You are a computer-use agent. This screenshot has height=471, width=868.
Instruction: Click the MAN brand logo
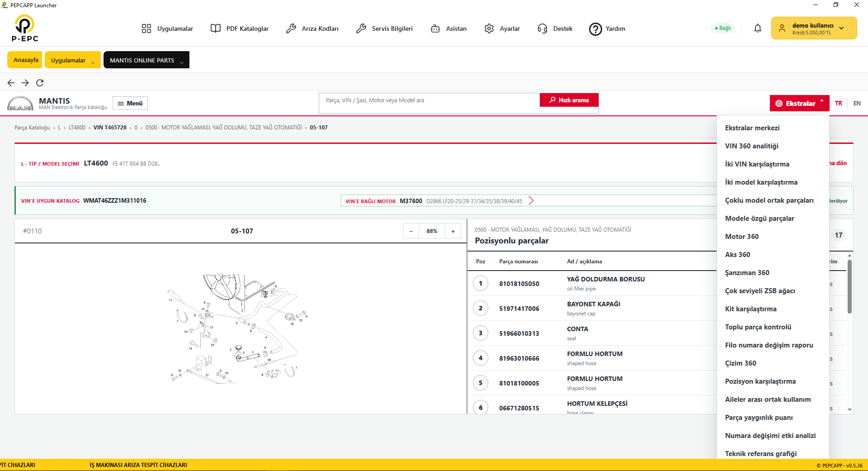click(20, 104)
